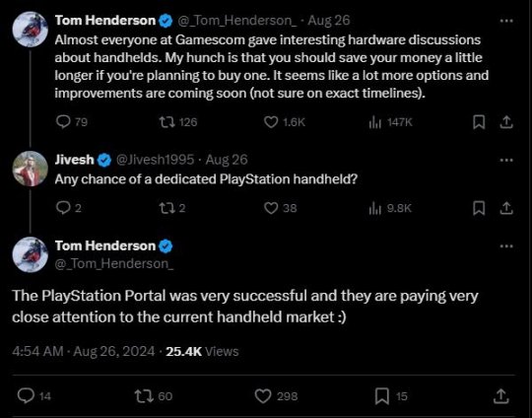Open more options on the PlayStation Portal tweet
The image size is (532, 418).
click(506, 245)
